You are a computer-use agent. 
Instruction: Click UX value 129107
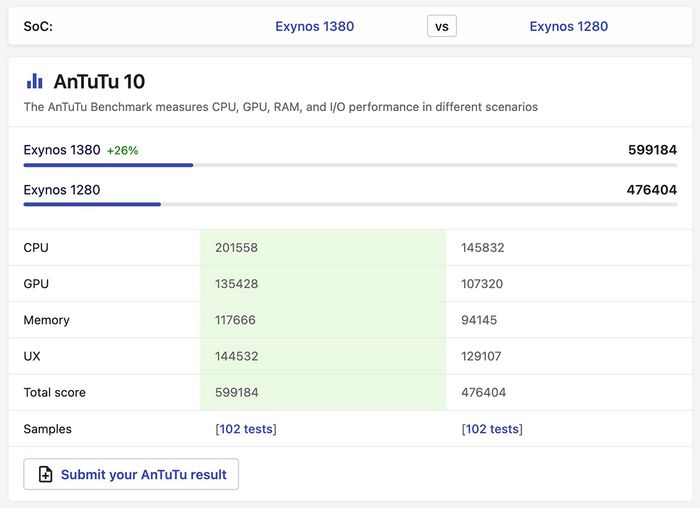[x=481, y=356]
